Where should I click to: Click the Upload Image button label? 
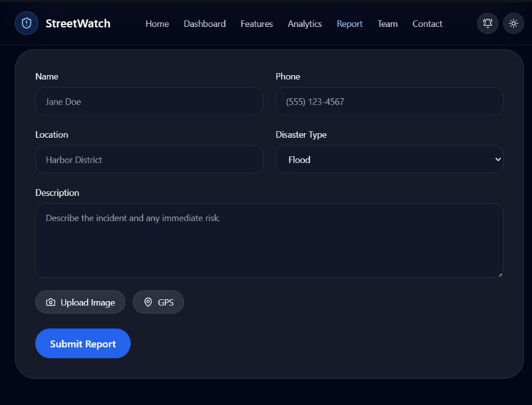pos(88,303)
